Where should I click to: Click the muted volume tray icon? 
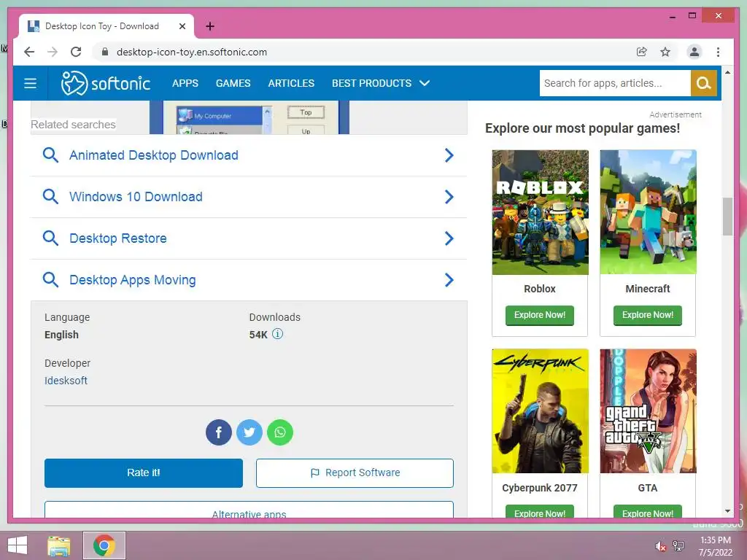(660, 546)
